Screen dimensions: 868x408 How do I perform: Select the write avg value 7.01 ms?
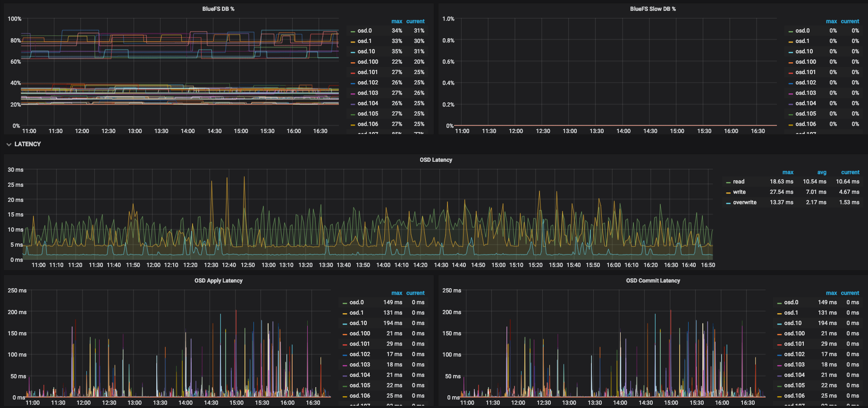click(x=816, y=192)
